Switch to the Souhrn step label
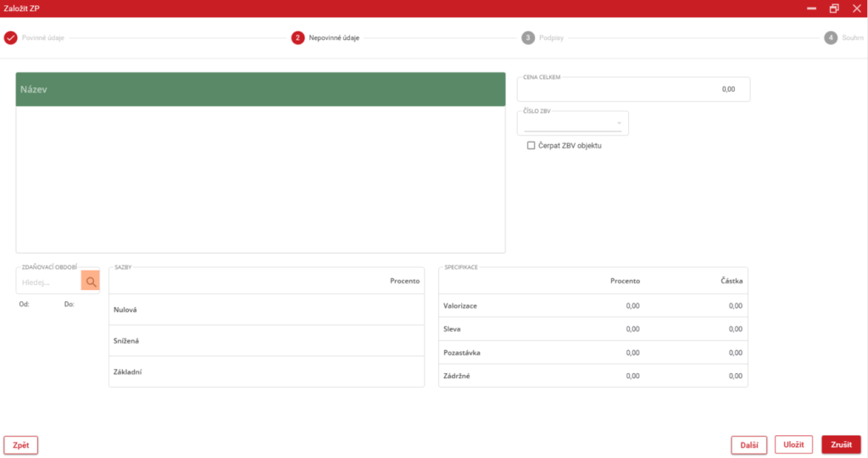Image resolution: width=868 pixels, height=458 pixels. [x=852, y=38]
